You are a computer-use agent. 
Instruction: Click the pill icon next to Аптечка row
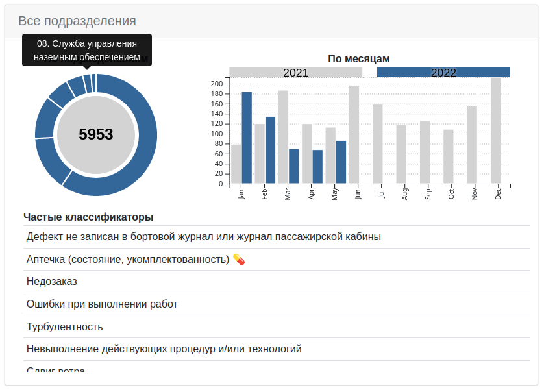pos(238,258)
